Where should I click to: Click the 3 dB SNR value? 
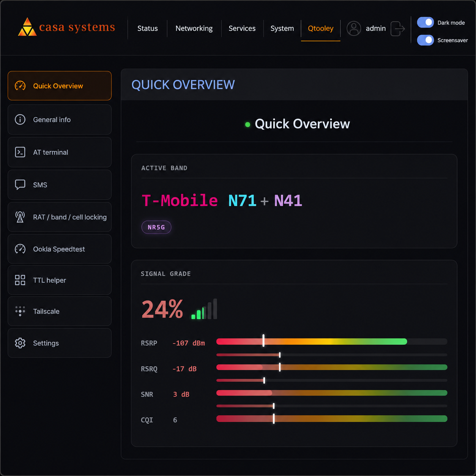tap(181, 394)
